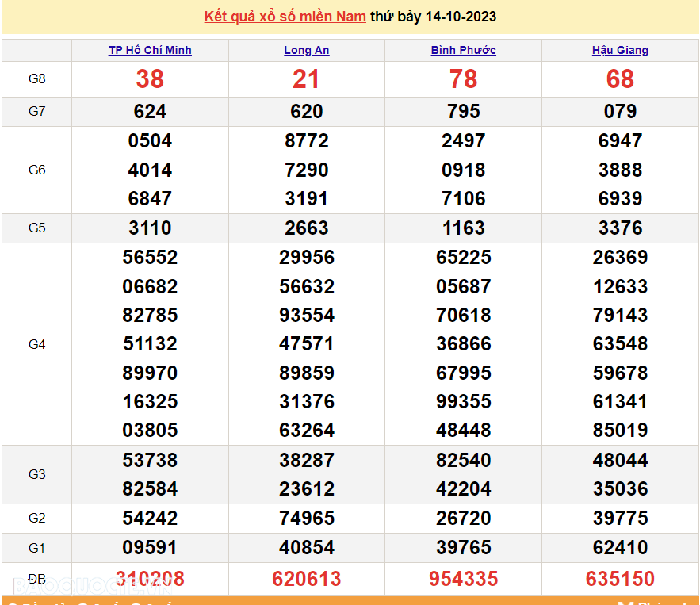Select G2 number 74965 under Long An
The width and height of the screenshot is (700, 605).
(x=307, y=519)
